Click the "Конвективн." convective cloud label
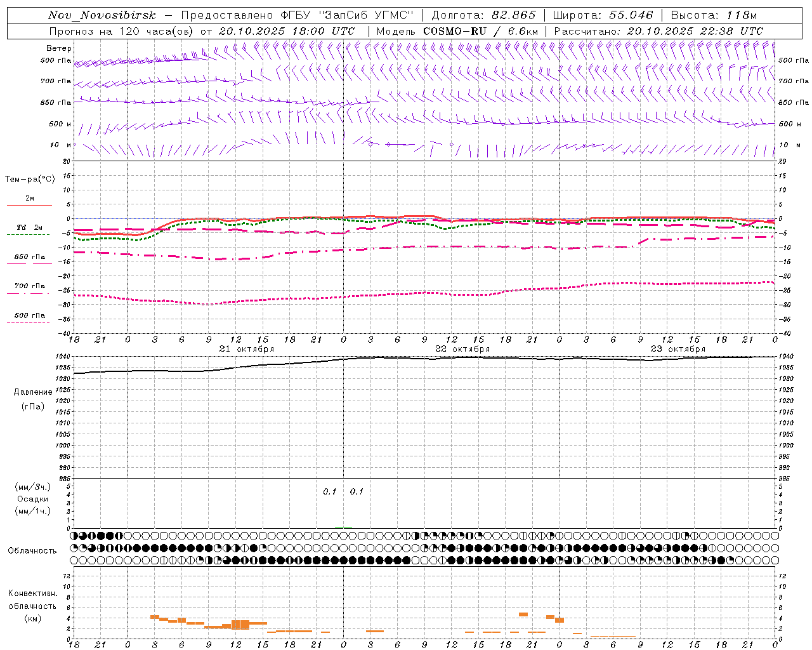 coord(32,594)
